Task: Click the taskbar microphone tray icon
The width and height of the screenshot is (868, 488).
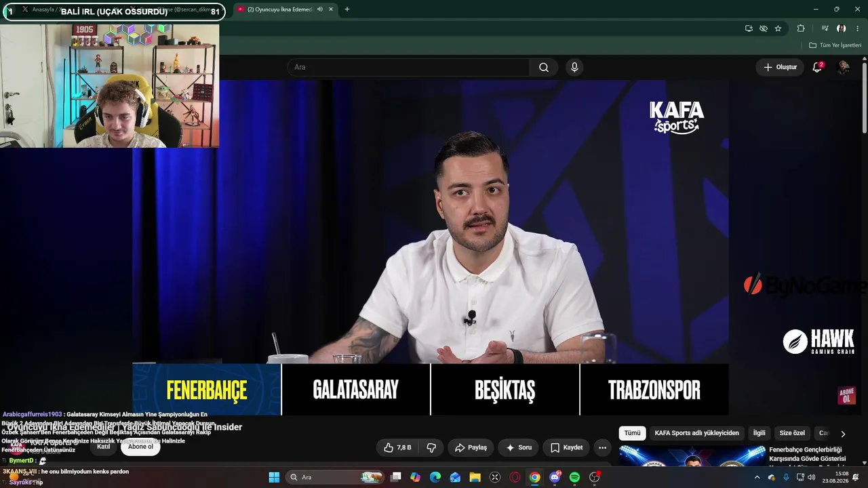Action: coord(786,477)
